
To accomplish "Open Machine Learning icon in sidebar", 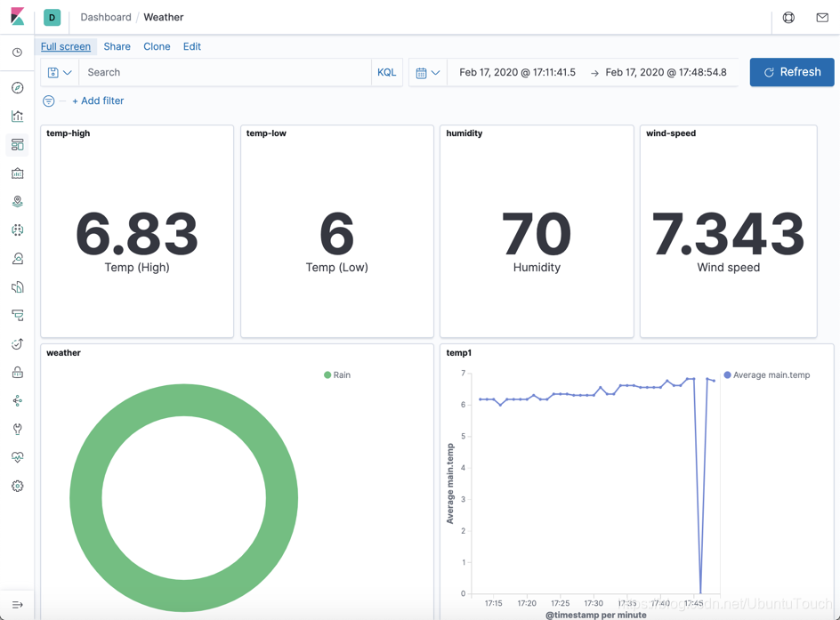I will coord(17,229).
